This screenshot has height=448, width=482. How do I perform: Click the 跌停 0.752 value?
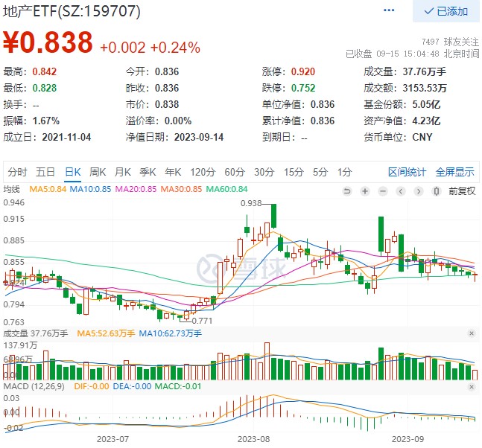(x=303, y=88)
